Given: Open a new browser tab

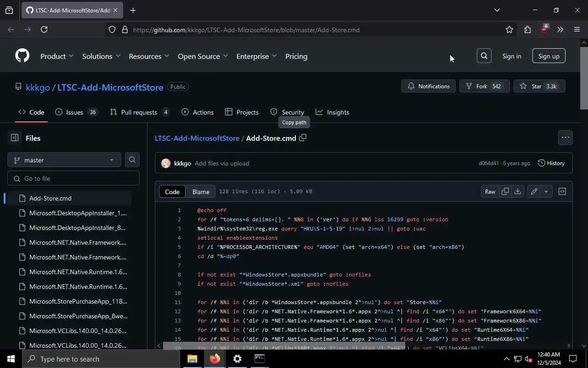Looking at the screenshot, I should 133,10.
